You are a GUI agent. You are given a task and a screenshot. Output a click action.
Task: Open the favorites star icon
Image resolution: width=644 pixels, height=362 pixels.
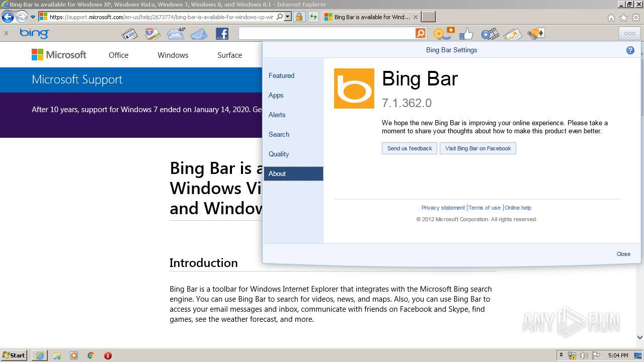[623, 18]
